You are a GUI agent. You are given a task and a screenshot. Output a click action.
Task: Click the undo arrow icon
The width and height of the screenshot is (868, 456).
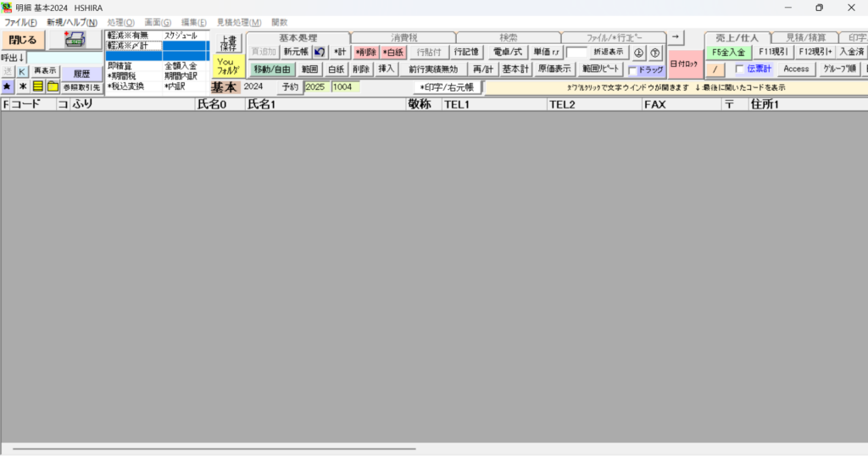tap(320, 52)
